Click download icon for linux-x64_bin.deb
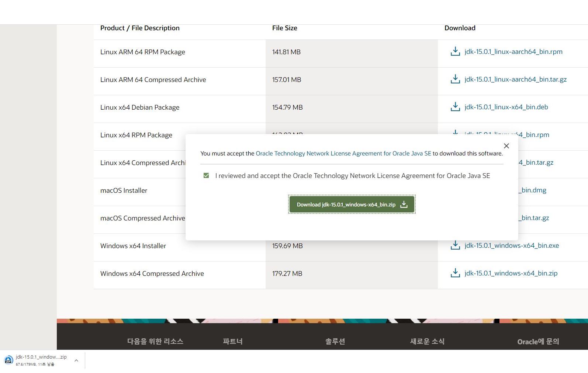588x373 pixels. tap(455, 107)
